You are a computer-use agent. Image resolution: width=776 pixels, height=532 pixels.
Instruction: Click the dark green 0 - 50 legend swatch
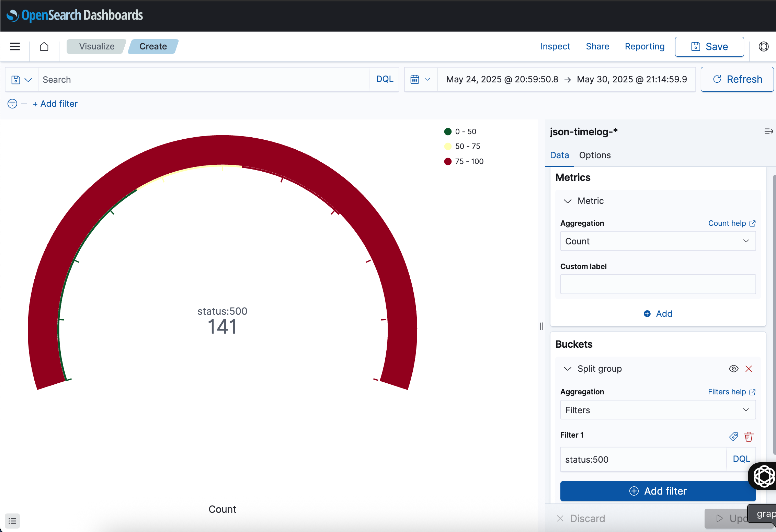point(448,131)
